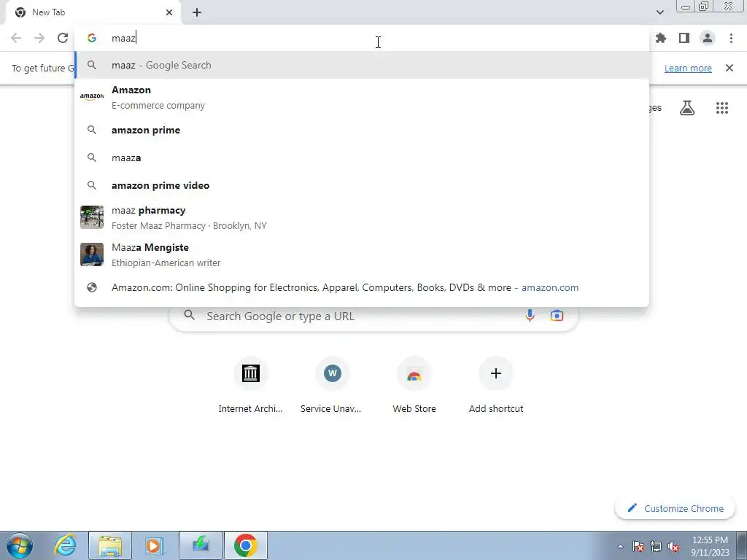This screenshot has width=747, height=560.
Task: Open the taskbar clock showing 12:55 PM
Action: pyautogui.click(x=710, y=546)
